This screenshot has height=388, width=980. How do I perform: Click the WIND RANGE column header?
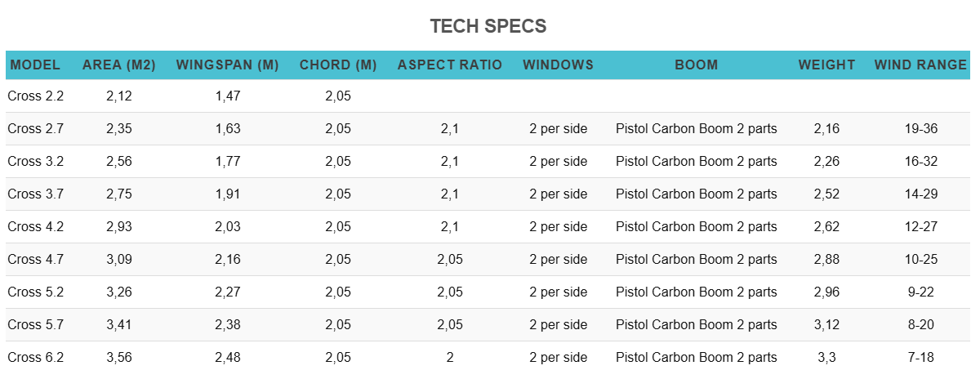(x=920, y=65)
